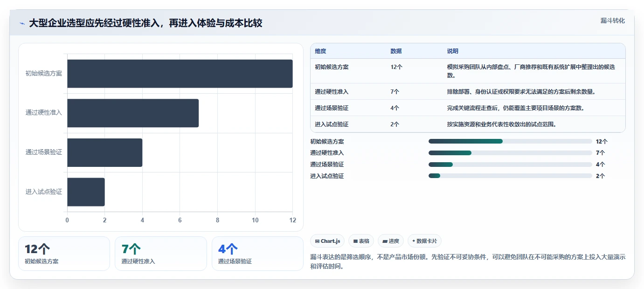
Task: Click table cell 初始候选方案
Action: coord(332,67)
